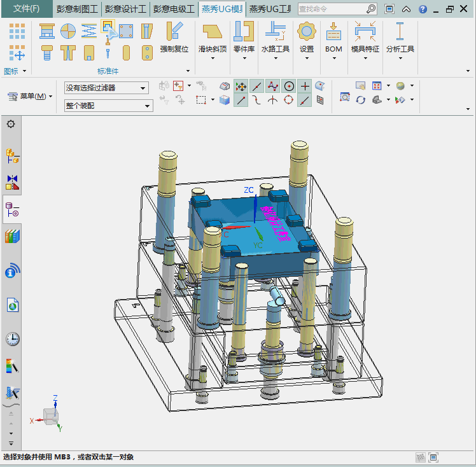Click the move icons grid button

click(x=17, y=53)
